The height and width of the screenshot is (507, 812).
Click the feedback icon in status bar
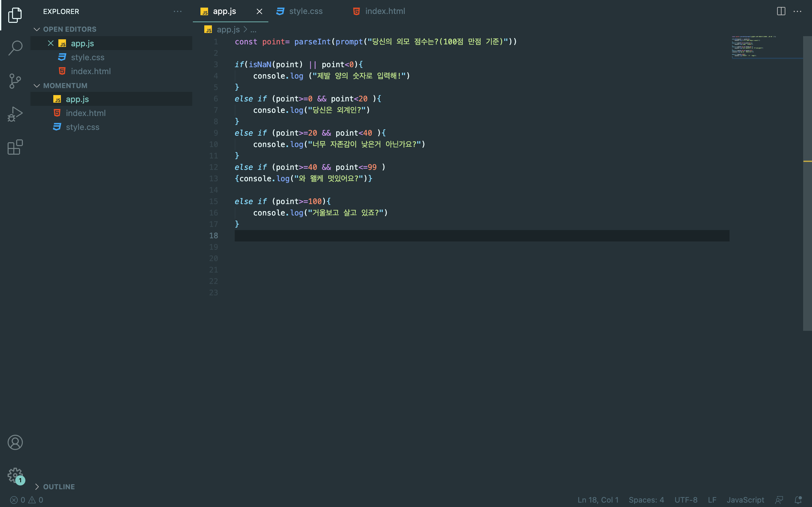point(779,500)
